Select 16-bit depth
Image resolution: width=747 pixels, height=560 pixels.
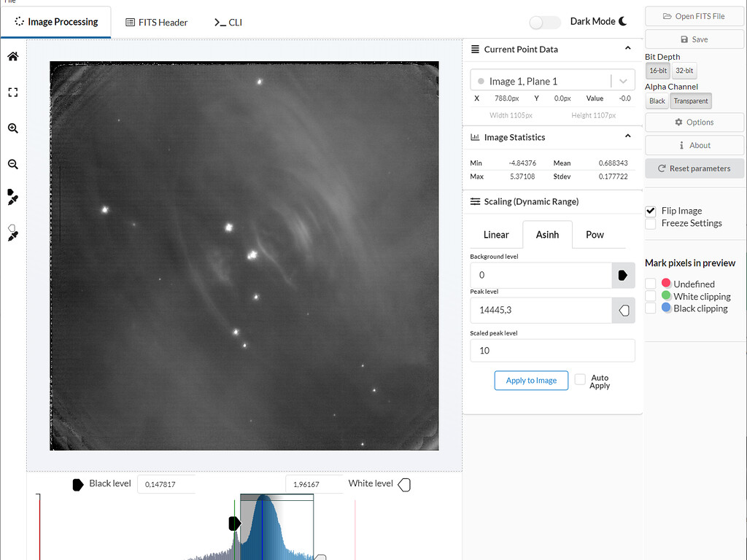coord(658,71)
